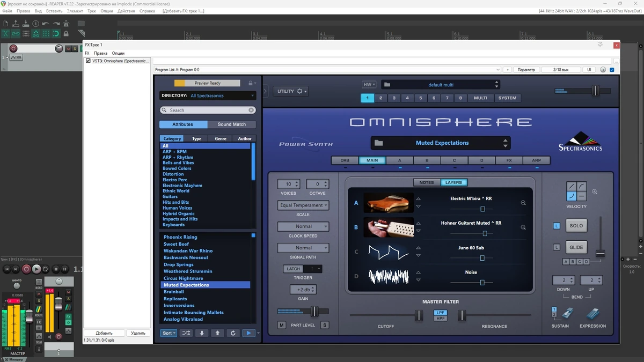Step the patch name up/down arrows for Muted Expectations

coord(505,143)
